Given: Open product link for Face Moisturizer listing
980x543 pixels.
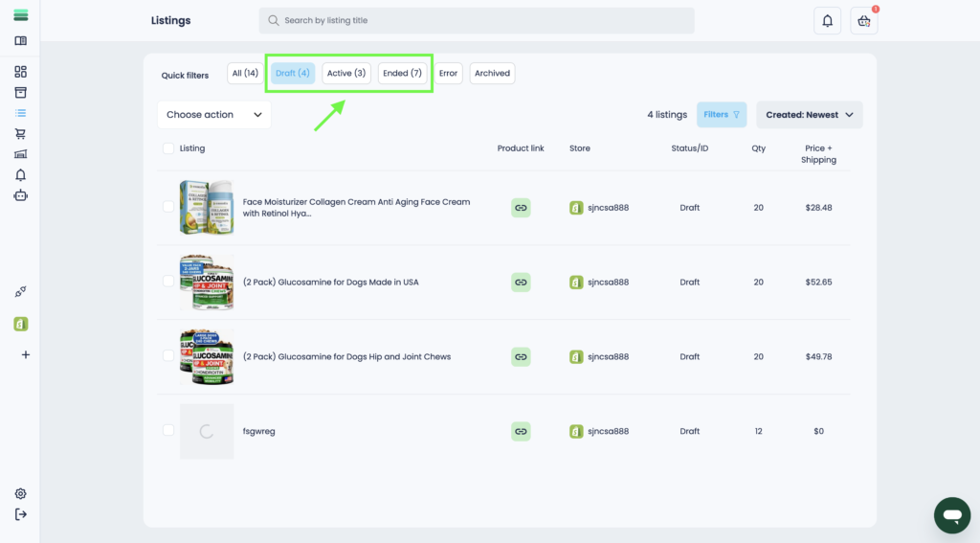Looking at the screenshot, I should coord(521,207).
